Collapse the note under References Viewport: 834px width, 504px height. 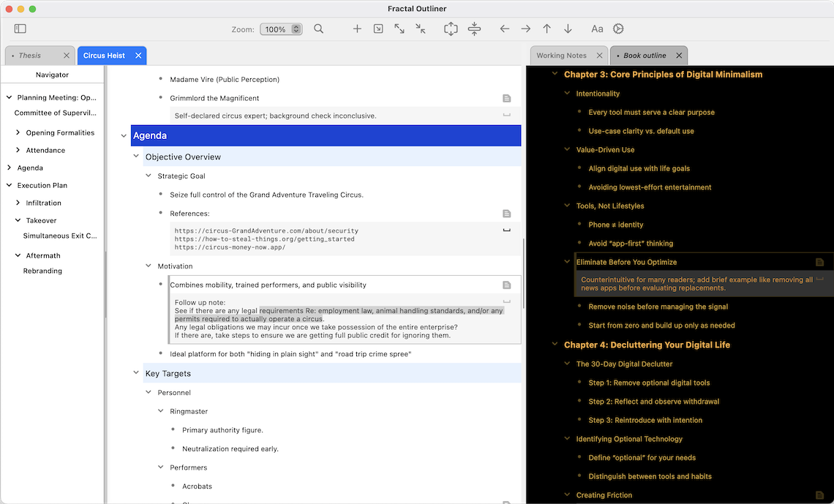(506, 229)
